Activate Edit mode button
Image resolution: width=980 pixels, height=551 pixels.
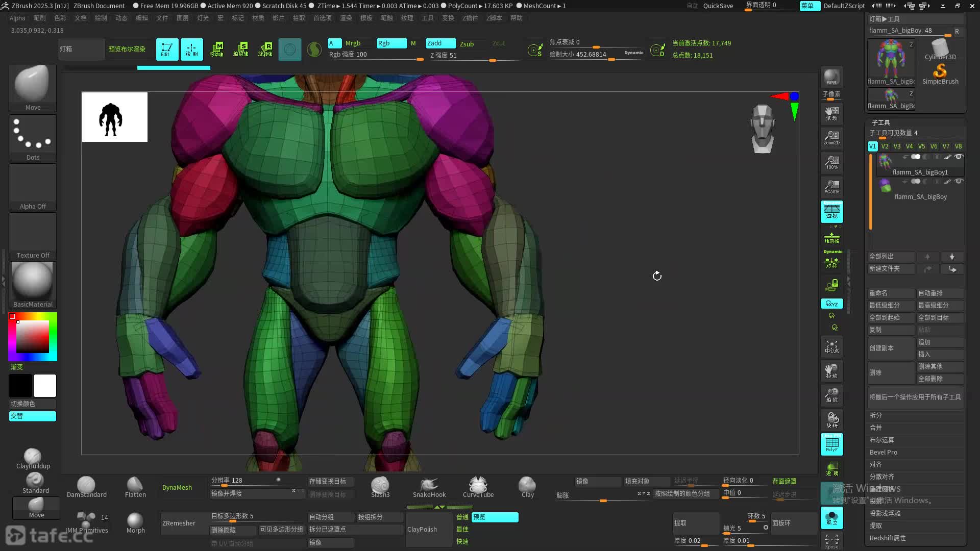[167, 49]
